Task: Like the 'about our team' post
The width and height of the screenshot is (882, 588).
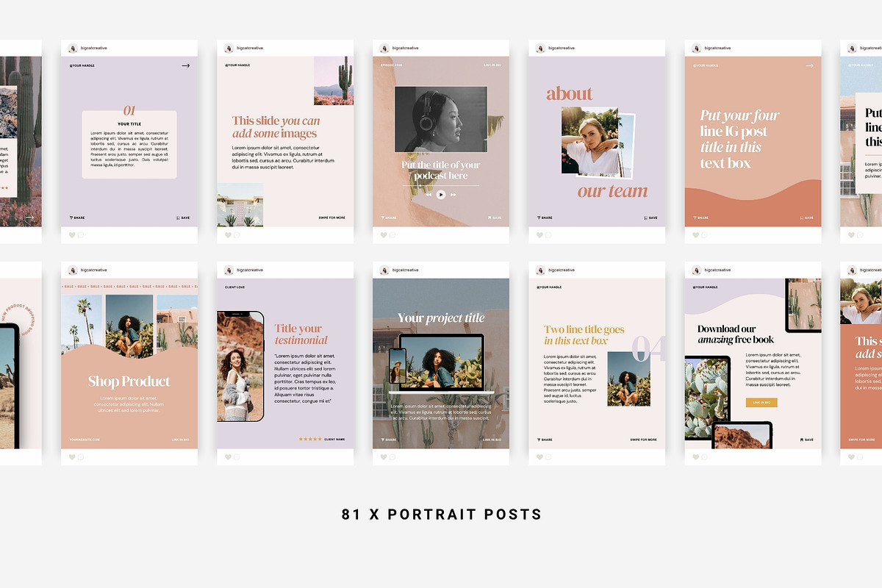Action: pos(539,235)
